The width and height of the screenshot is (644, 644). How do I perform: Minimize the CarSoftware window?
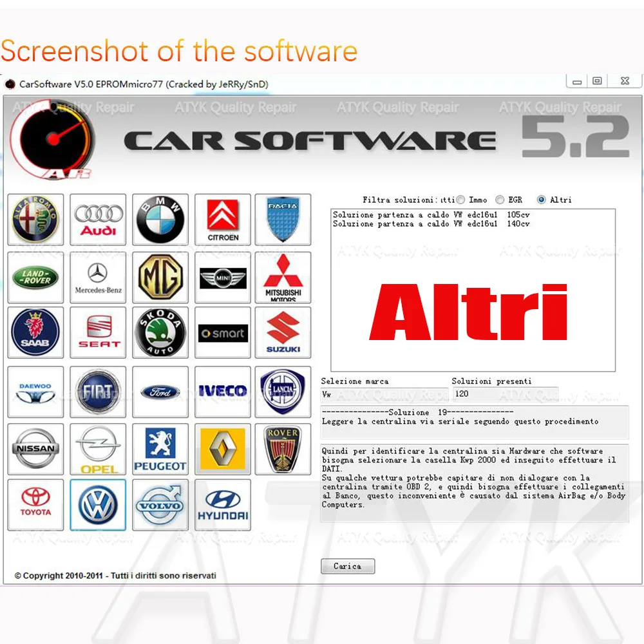577,82
